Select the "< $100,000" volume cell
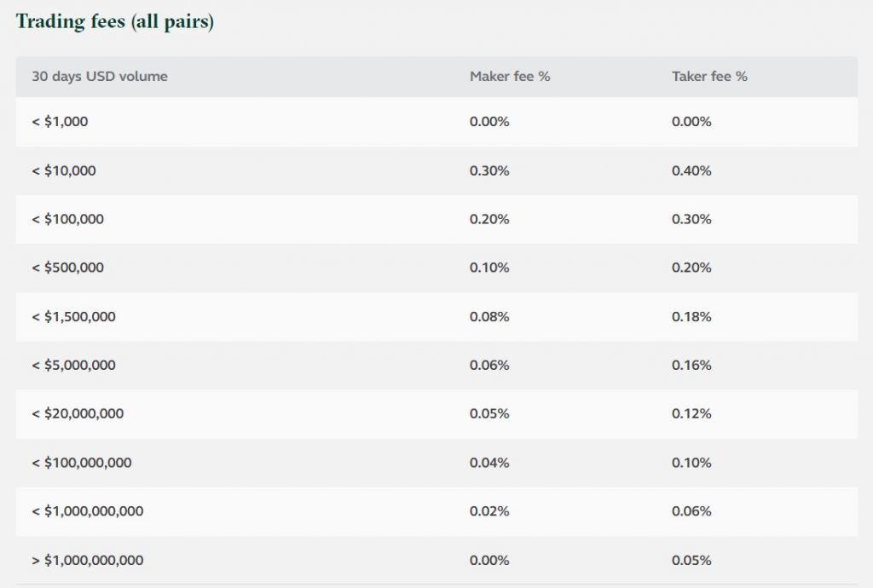Screen dimensions: 873x588 68,219
